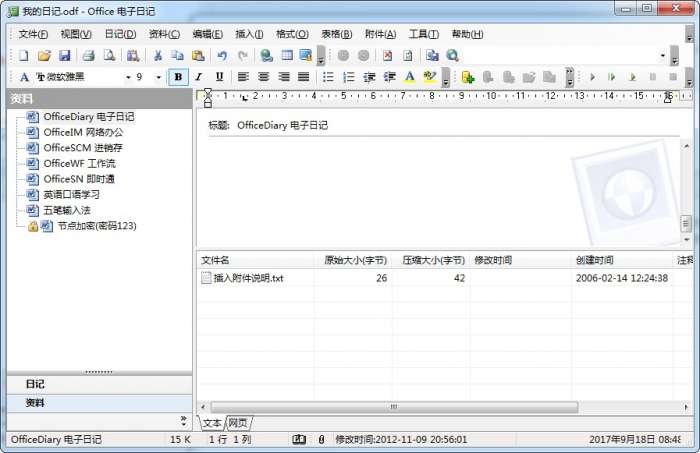
Task: Insert a table with the grid icon
Action: [287, 56]
